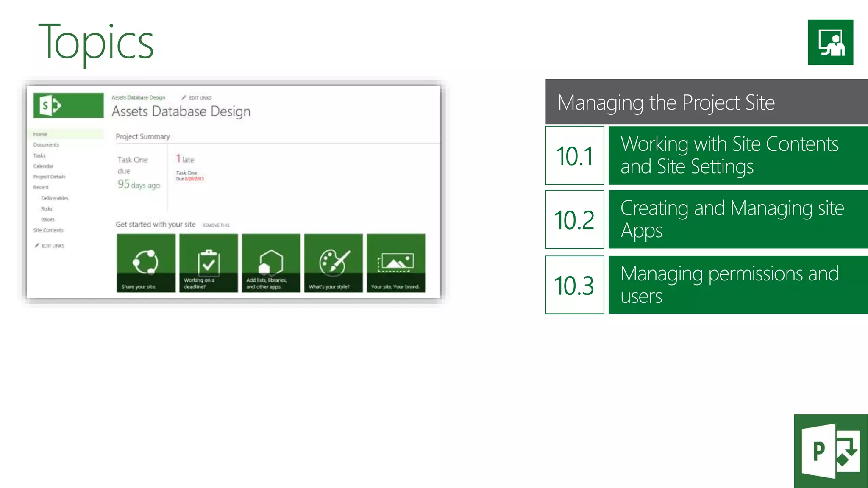
Task: Open the What's your style tile
Action: [334, 263]
